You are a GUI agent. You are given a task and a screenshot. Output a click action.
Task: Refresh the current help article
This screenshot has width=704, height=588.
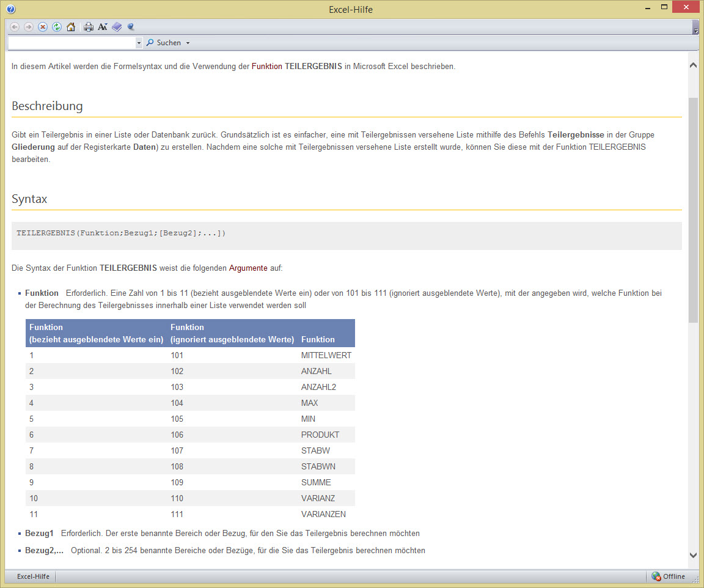pyautogui.click(x=57, y=27)
